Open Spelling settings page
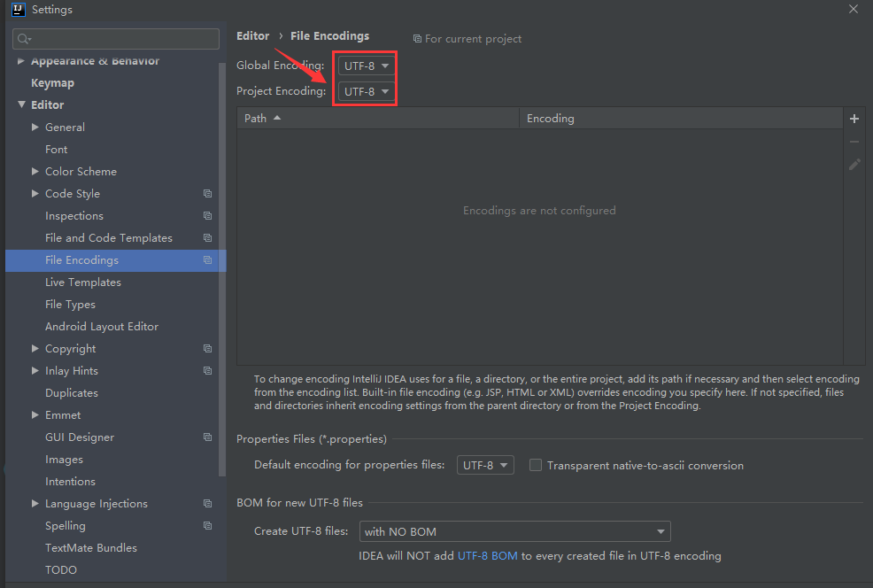The height and width of the screenshot is (588, 873). [66, 526]
